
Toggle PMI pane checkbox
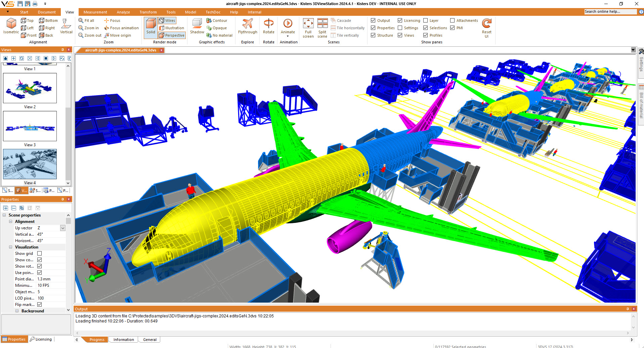pos(452,28)
